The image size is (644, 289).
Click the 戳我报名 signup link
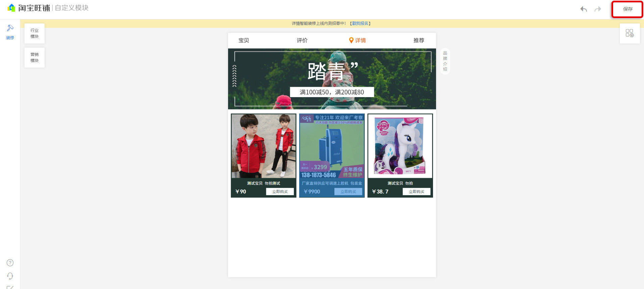[x=360, y=23]
